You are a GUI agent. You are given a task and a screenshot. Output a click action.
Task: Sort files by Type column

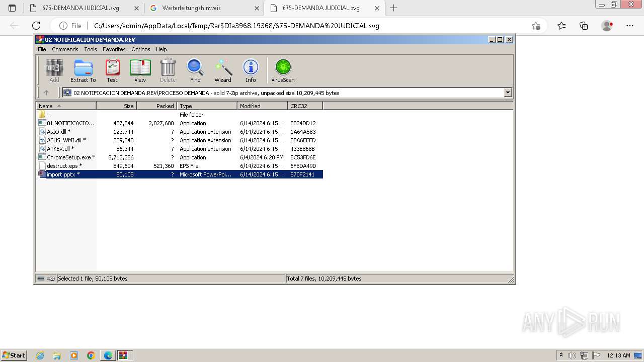coord(207,106)
